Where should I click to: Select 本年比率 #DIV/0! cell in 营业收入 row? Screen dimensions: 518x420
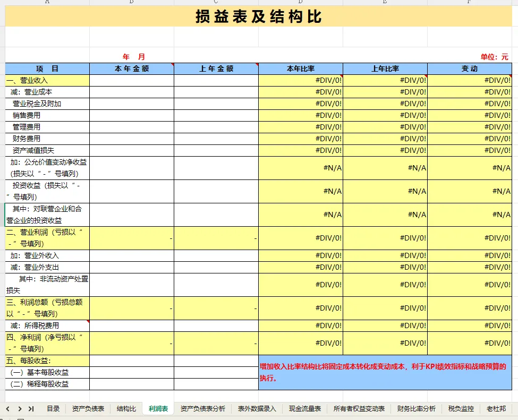pyautogui.click(x=301, y=80)
